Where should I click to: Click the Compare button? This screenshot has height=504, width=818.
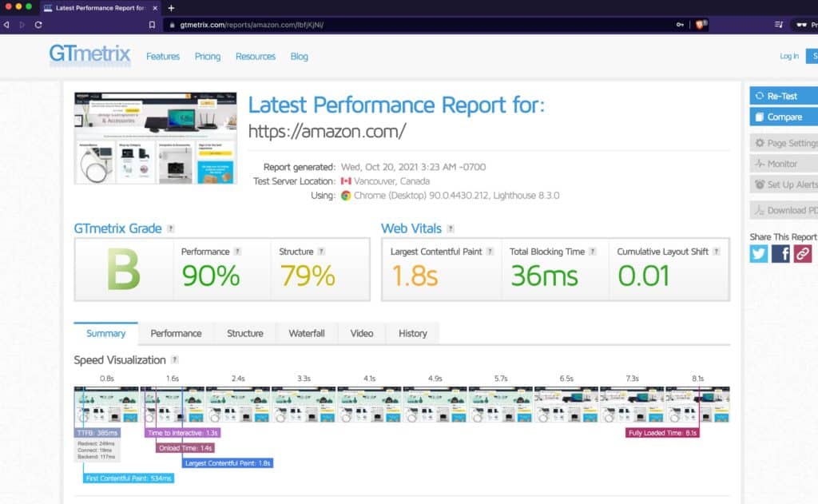[x=784, y=117]
